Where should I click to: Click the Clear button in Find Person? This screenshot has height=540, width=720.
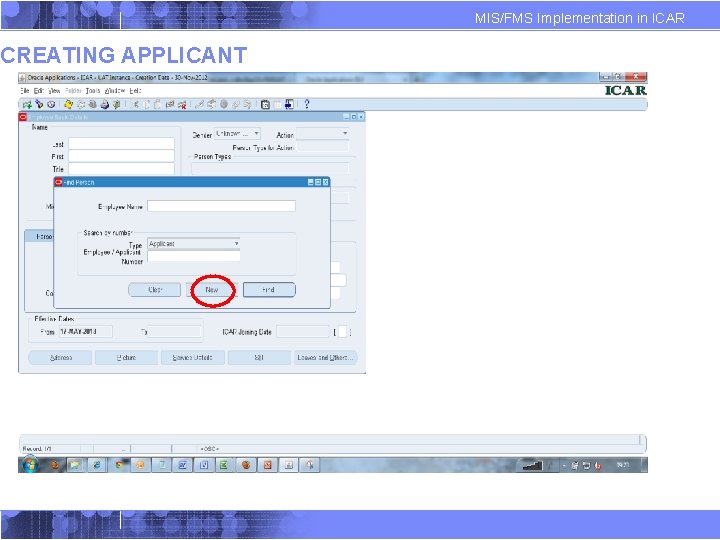pyautogui.click(x=155, y=290)
